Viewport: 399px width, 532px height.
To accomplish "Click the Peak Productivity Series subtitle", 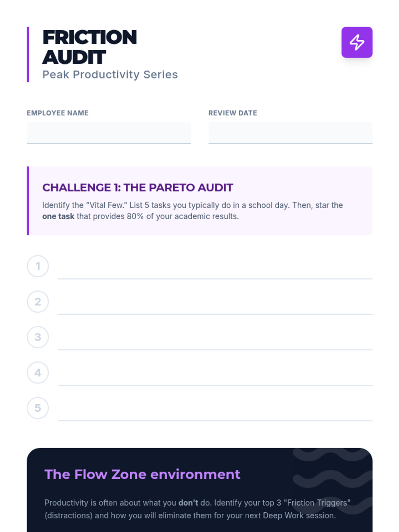I will (x=110, y=74).
